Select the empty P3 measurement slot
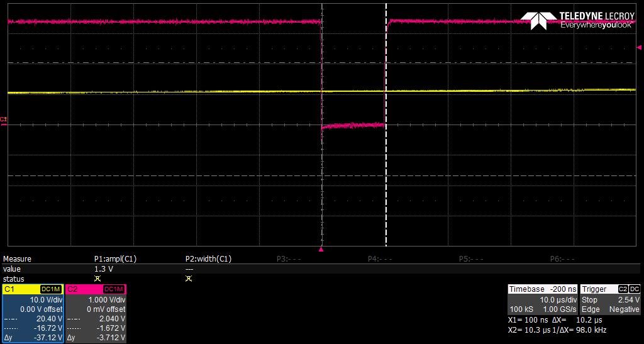Screen dimensions: 644x344 tap(289, 259)
